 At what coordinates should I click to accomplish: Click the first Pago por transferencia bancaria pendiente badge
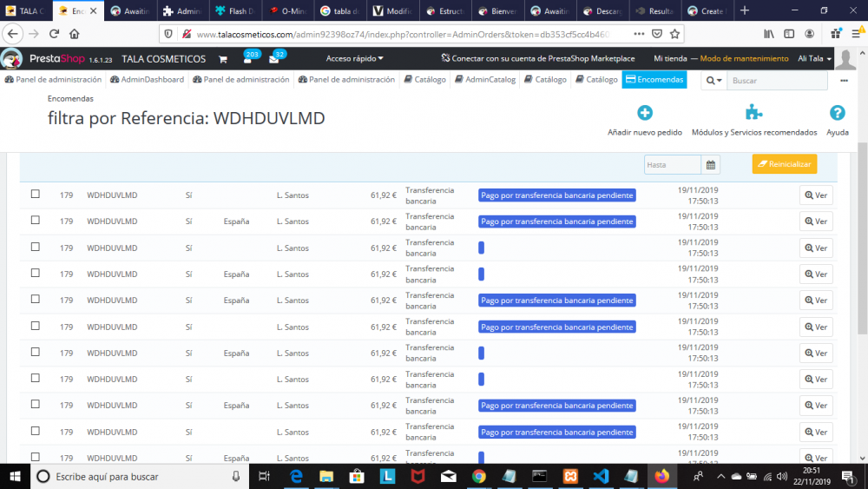(x=557, y=195)
